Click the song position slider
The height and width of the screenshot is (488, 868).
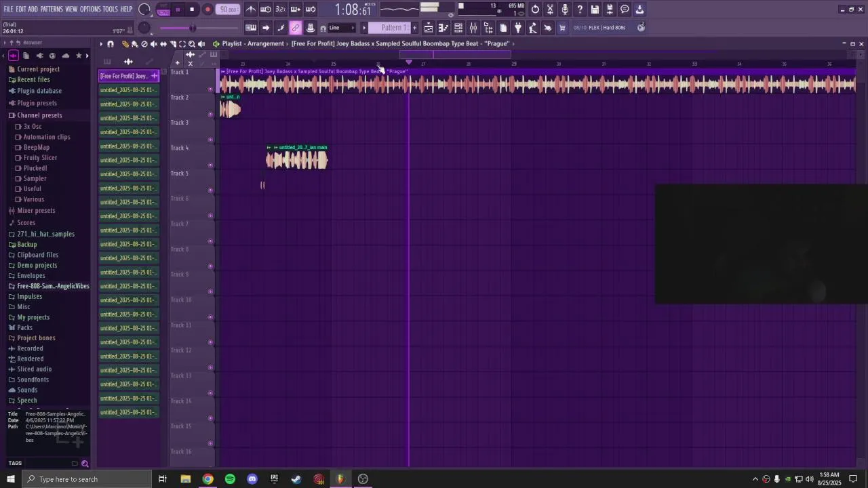pyautogui.click(x=198, y=28)
